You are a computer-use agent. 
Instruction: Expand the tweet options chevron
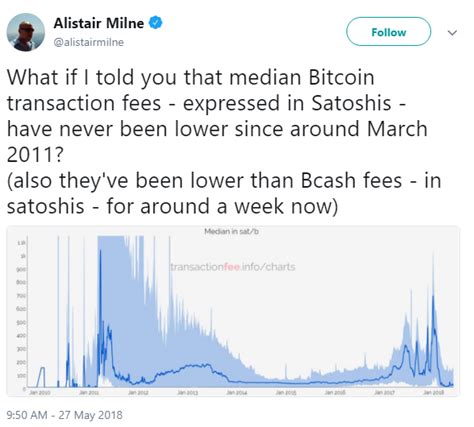click(x=452, y=33)
